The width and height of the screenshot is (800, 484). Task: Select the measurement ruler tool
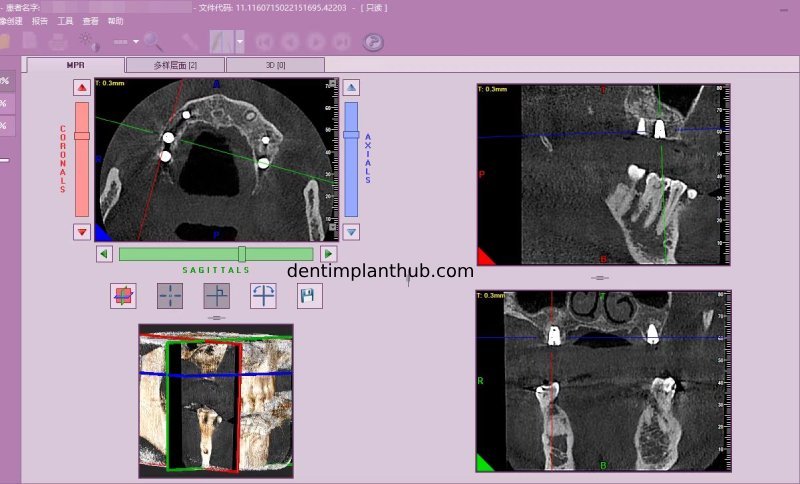189,41
